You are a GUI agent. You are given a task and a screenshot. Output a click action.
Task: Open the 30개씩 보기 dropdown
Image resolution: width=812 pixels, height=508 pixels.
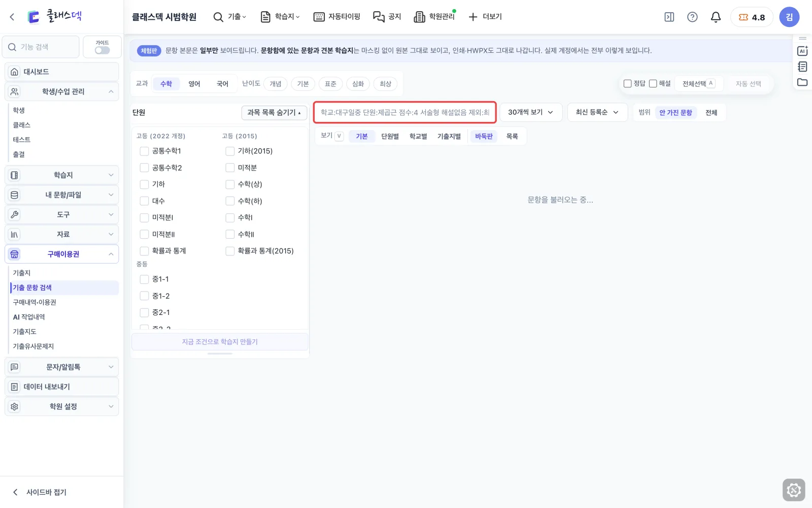coord(531,112)
